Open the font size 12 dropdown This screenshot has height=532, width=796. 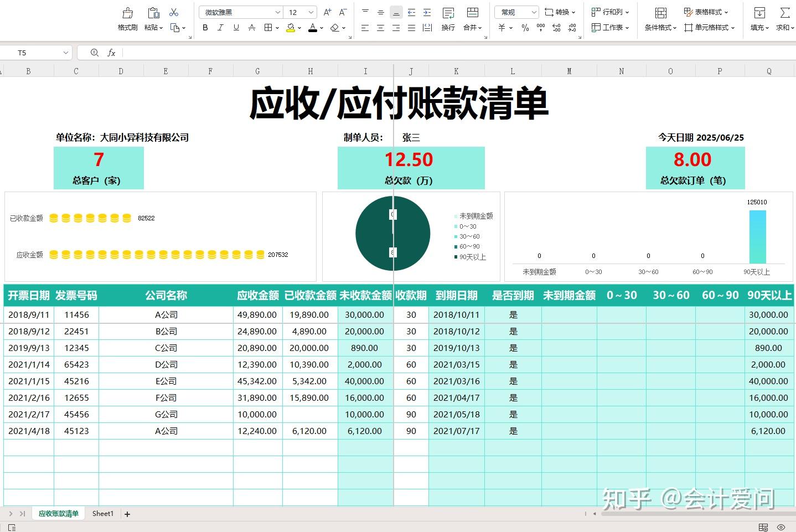[311, 12]
